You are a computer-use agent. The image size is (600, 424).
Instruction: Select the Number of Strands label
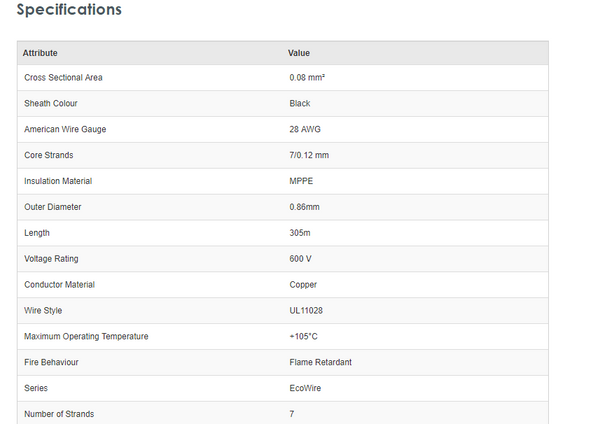pos(59,414)
